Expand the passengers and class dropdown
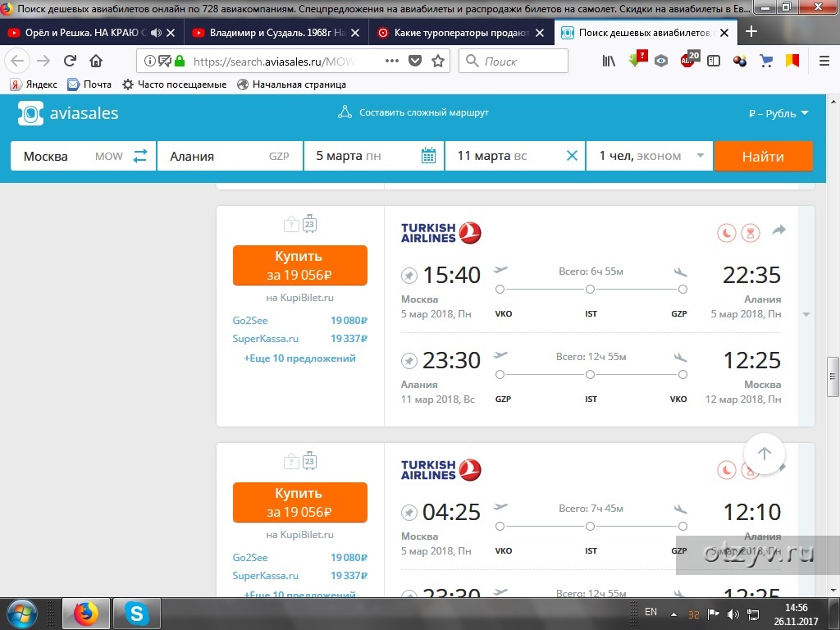The image size is (840, 630). tap(650, 157)
